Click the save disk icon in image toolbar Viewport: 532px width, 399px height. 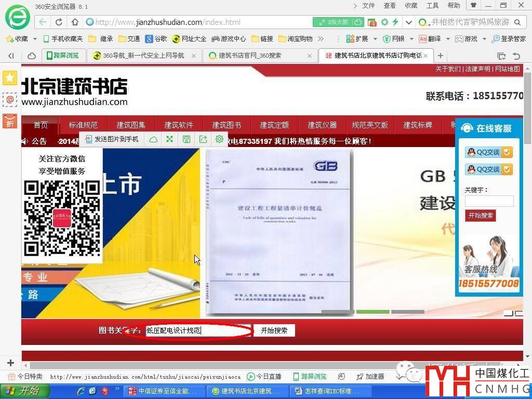coord(187,139)
